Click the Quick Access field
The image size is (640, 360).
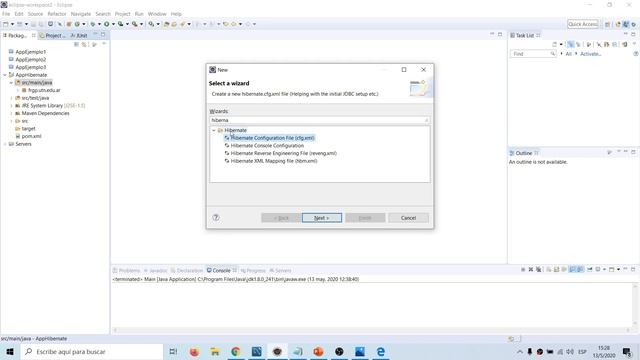coord(583,24)
